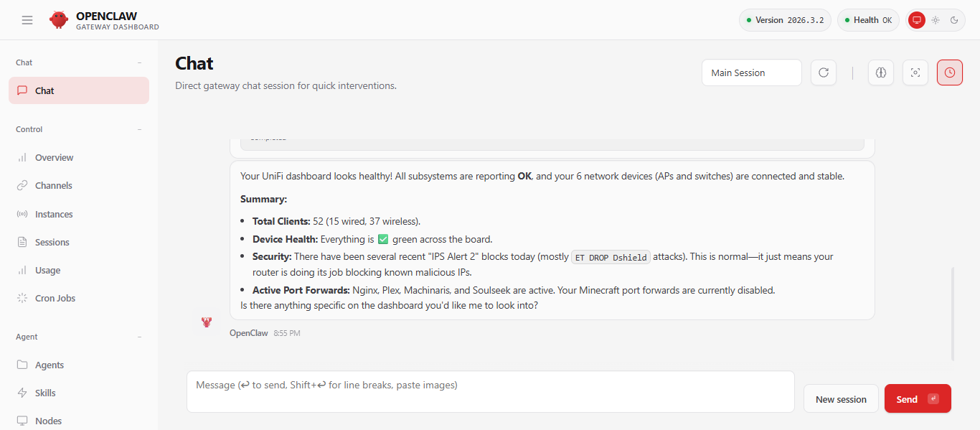This screenshot has height=430, width=980.
Task: Select the system monitor theme option
Action: pyautogui.click(x=917, y=20)
